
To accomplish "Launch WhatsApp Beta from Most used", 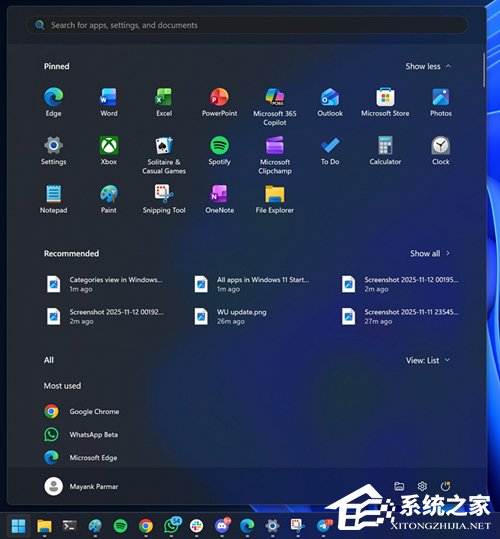I will pyautogui.click(x=81, y=434).
